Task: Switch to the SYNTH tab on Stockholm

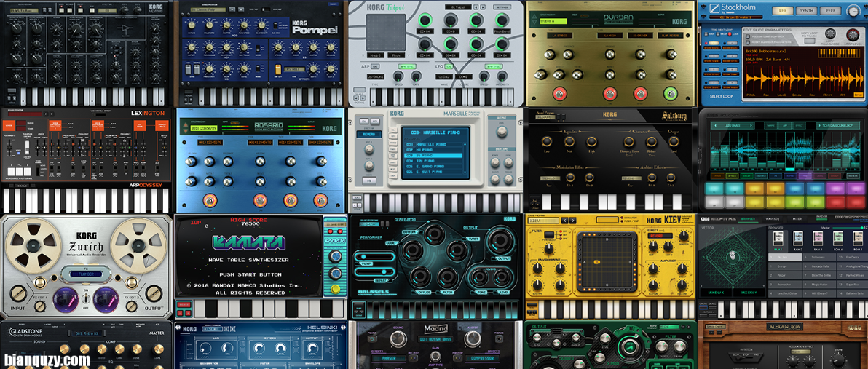Action: click(807, 10)
